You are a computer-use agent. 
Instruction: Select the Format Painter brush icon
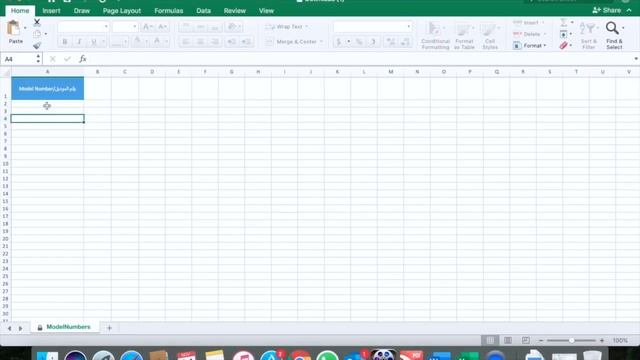[x=37, y=45]
